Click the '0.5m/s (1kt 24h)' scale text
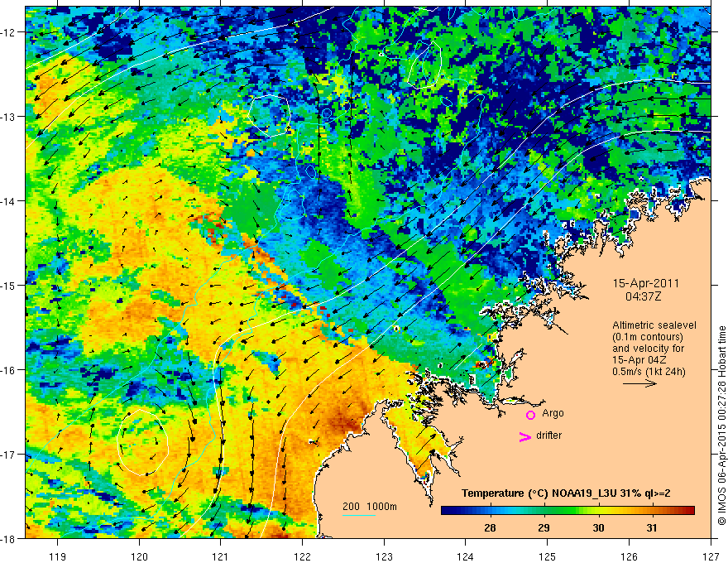 tap(649, 372)
